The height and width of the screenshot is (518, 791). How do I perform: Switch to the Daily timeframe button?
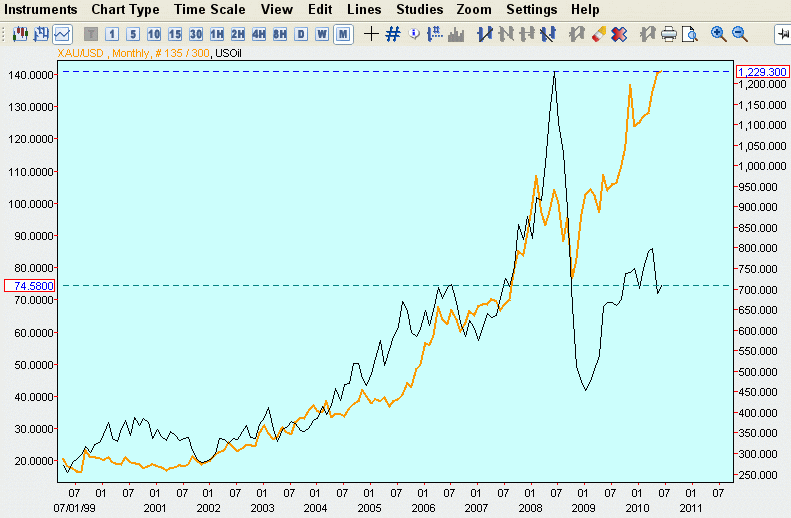tap(301, 34)
